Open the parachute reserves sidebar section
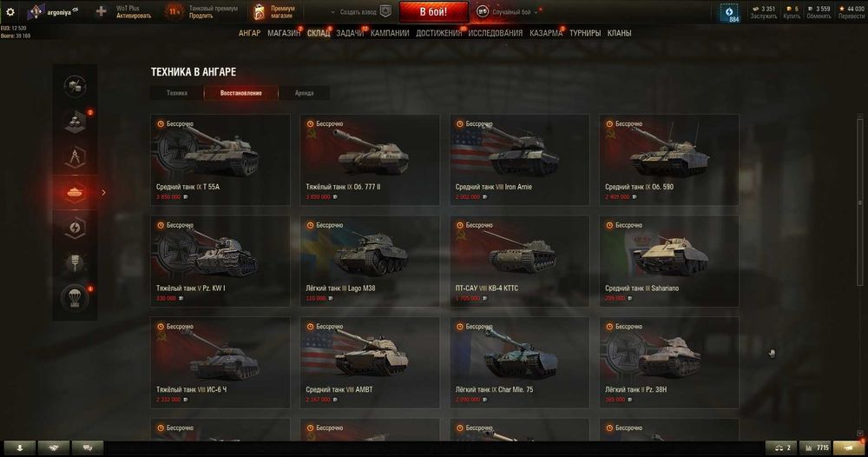Screen dimensions: 868x457 click(76, 298)
